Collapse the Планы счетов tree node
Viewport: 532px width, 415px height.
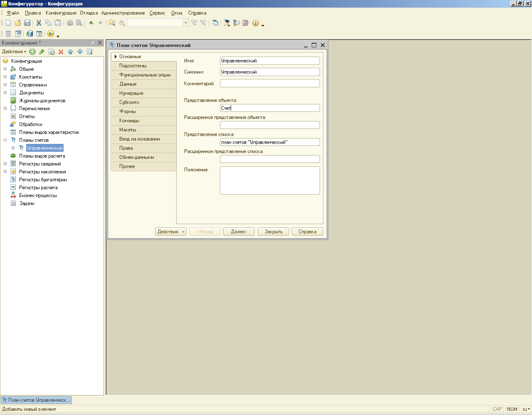tap(5, 140)
